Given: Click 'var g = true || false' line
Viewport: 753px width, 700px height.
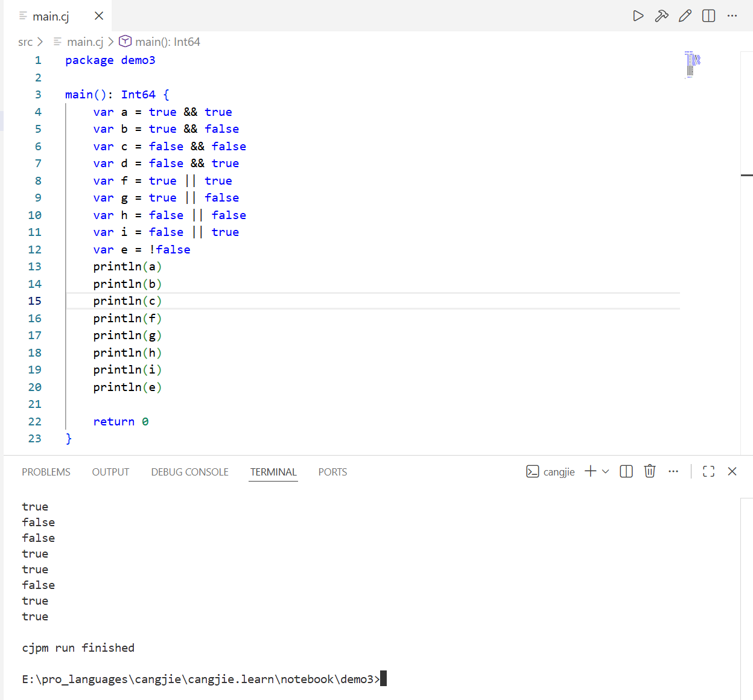Looking at the screenshot, I should point(166,197).
